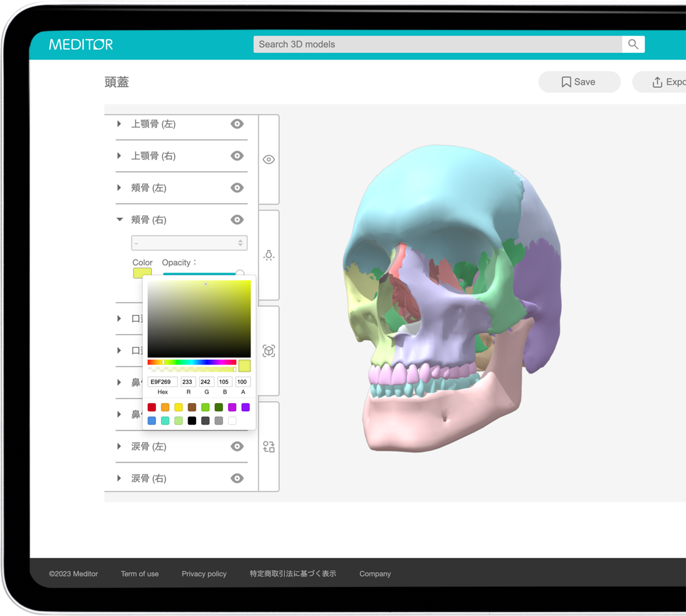Collapse the 頬骨 (右) section
This screenshot has height=616, width=686.
click(x=119, y=220)
